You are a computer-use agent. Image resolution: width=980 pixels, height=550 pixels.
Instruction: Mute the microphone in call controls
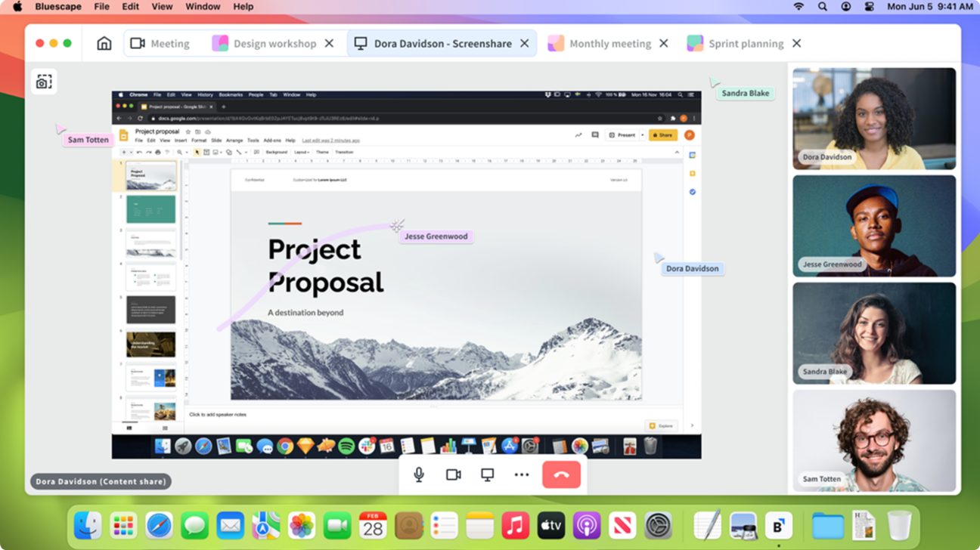418,474
